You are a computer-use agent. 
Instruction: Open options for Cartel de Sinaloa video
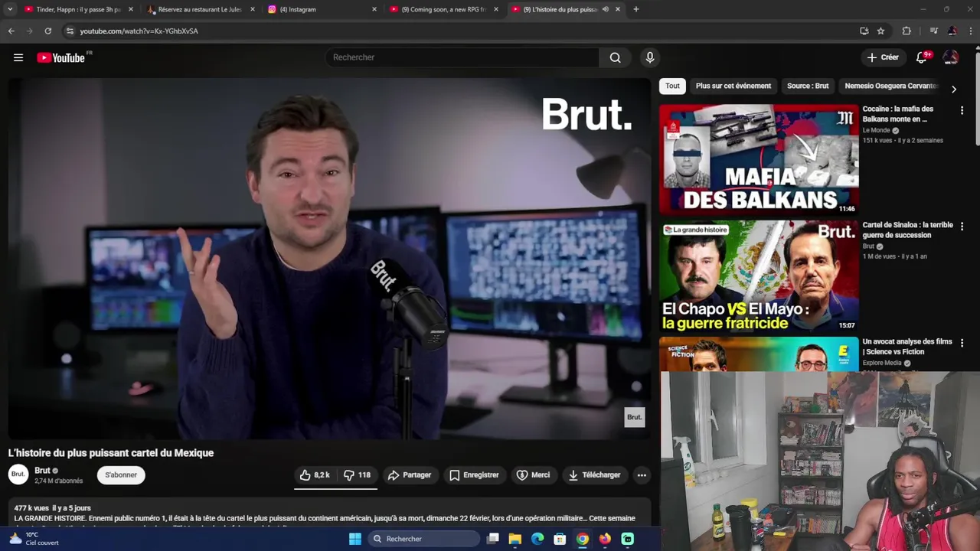(x=962, y=227)
